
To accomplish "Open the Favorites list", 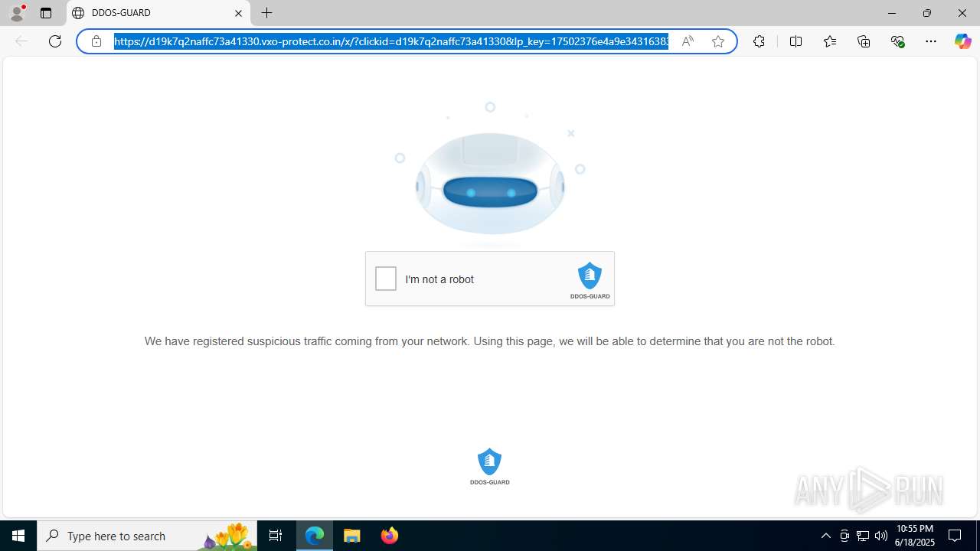I will click(829, 41).
